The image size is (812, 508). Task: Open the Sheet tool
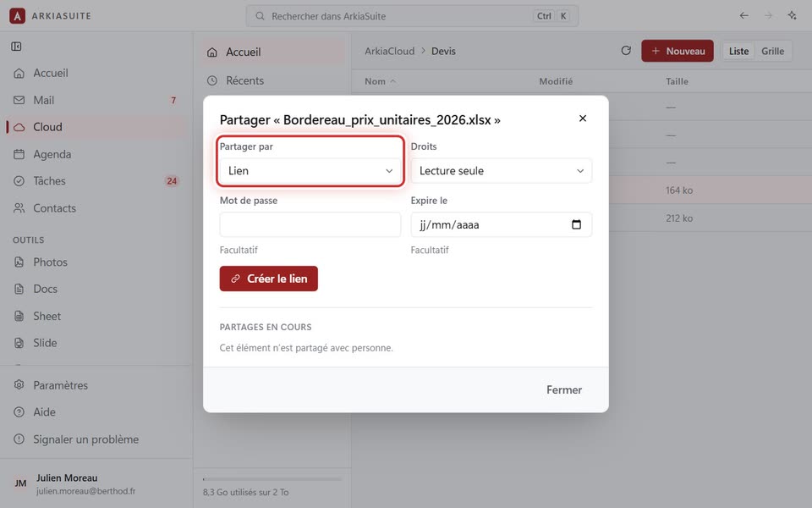(x=96, y=316)
